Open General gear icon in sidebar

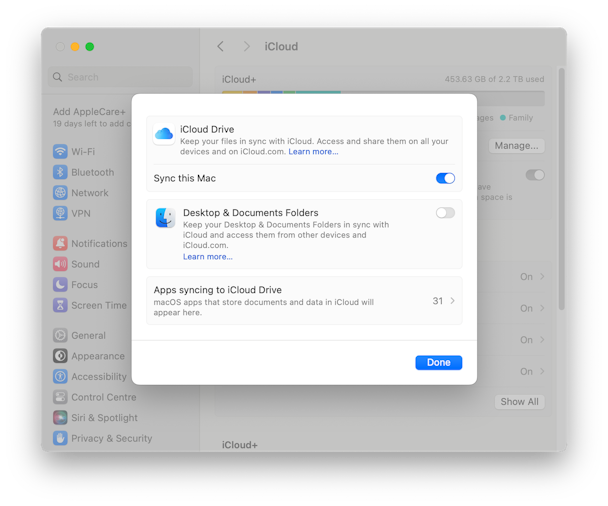coord(60,335)
